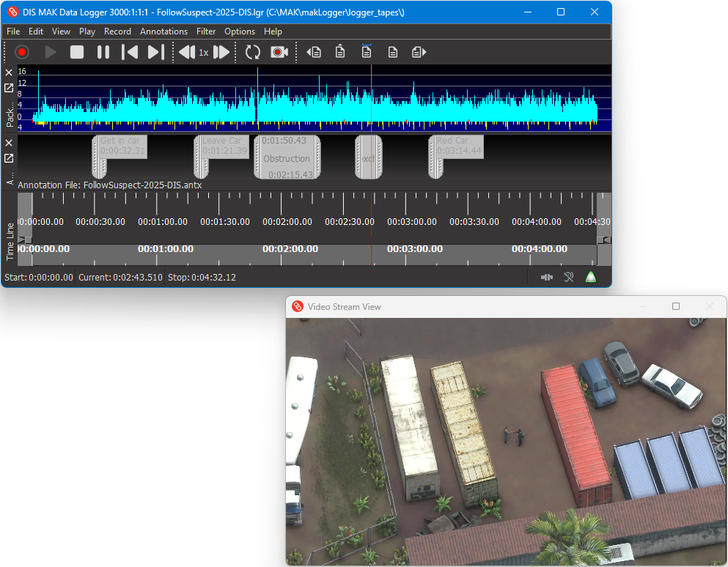Jump to next annotation
The height and width of the screenshot is (567, 728).
coord(419,52)
